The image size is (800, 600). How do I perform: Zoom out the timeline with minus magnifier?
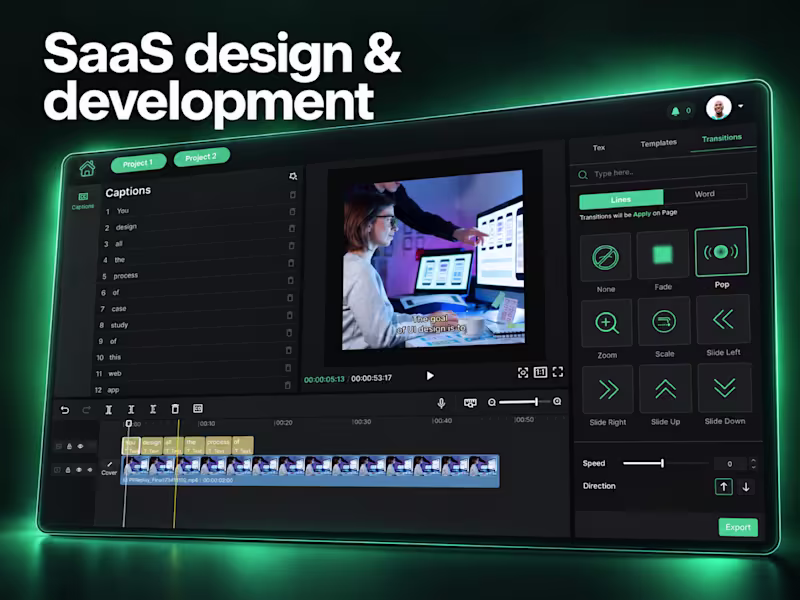pos(492,403)
